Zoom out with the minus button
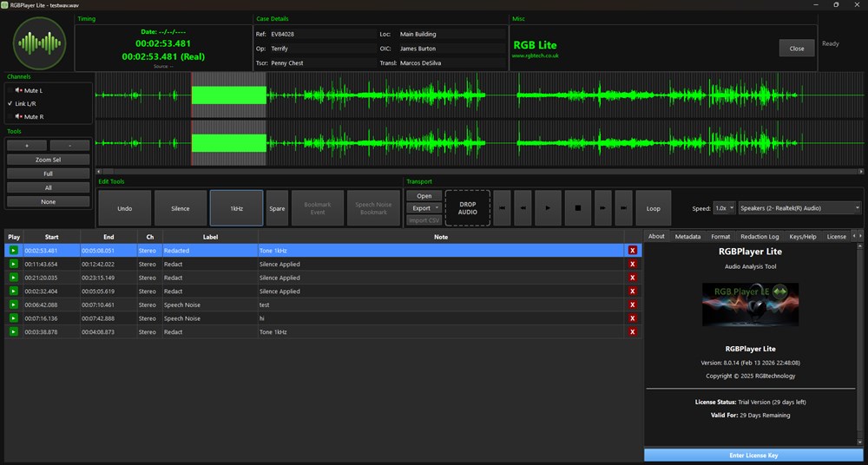This screenshot has width=868, height=465. tap(69, 146)
